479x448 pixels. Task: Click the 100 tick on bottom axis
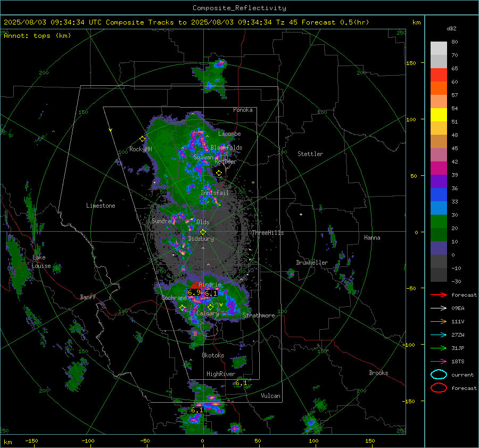[x=313, y=441]
